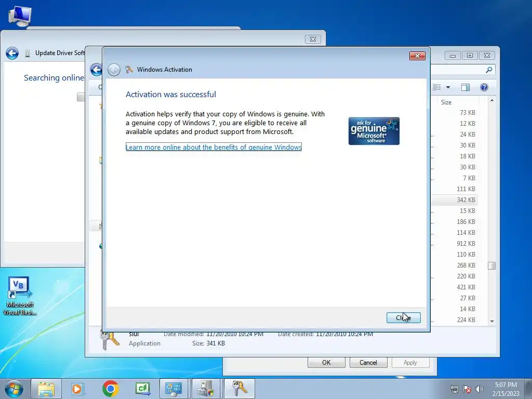Launch Windows Media Player from taskbar
The width and height of the screenshot is (532, 399).
point(77,389)
